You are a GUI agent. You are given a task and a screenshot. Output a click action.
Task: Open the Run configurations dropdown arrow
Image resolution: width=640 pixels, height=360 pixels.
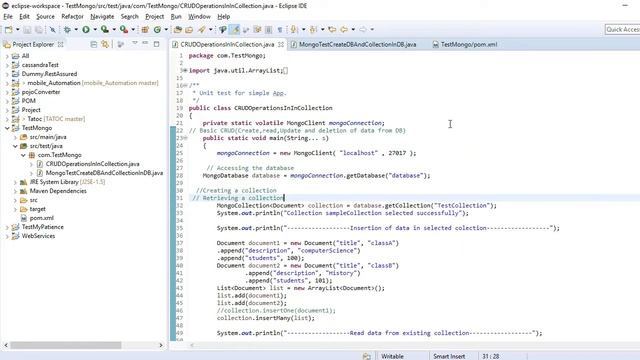[95, 29]
